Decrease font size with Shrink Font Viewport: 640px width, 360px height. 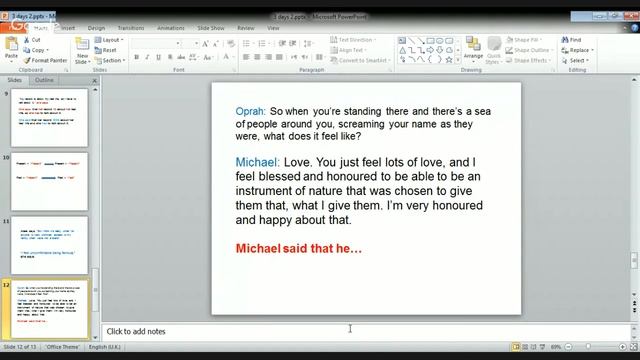216,43
